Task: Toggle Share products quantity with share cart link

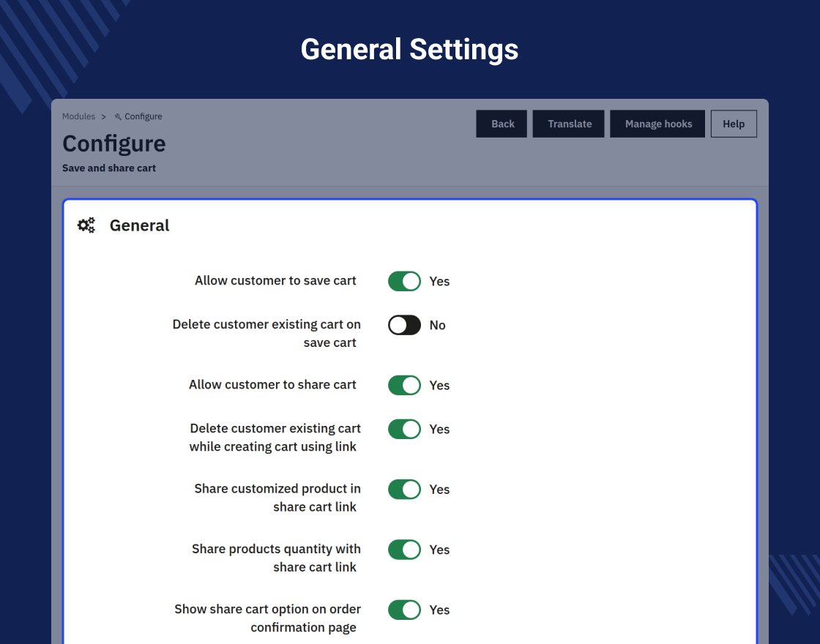Action: pyautogui.click(x=404, y=550)
